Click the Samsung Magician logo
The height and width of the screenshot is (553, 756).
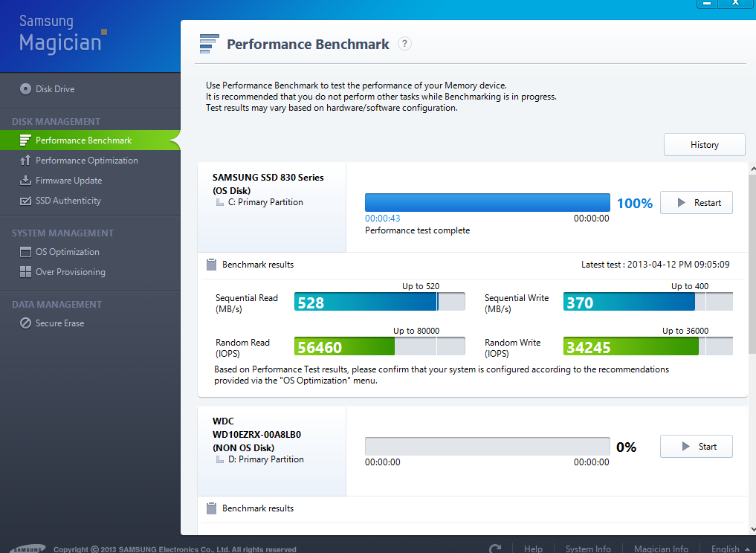click(62, 33)
